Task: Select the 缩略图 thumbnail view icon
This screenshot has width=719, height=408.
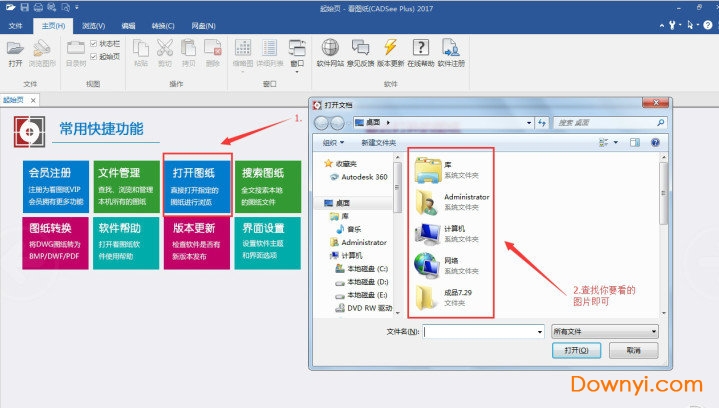Action: pos(243,48)
